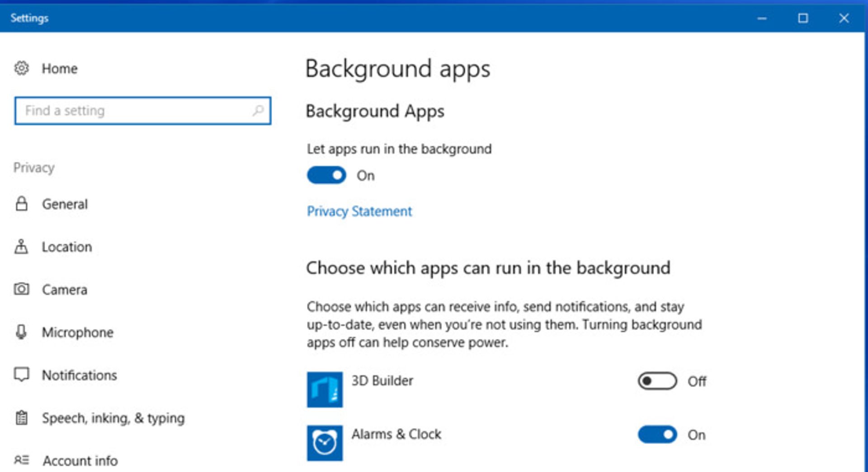The width and height of the screenshot is (868, 472).
Task: Maximize the Settings window
Action: click(803, 18)
